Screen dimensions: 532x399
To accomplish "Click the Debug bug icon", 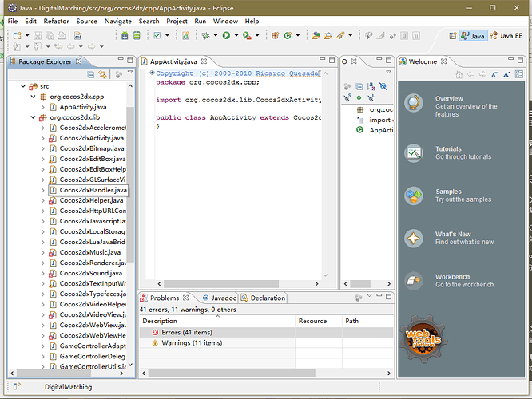I will pos(205,36).
